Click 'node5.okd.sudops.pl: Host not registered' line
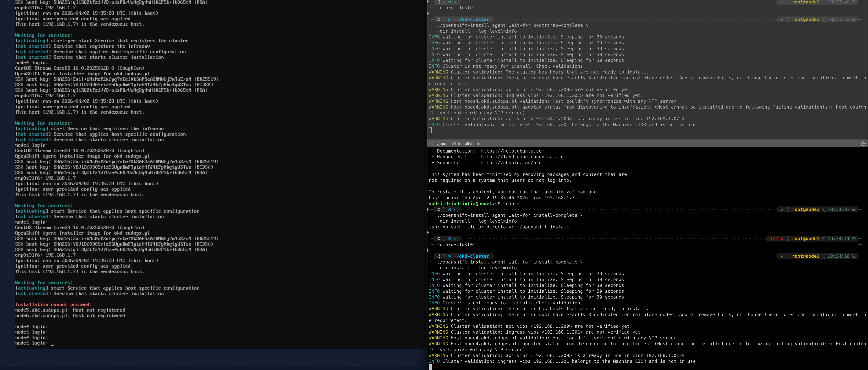The image size is (868, 370). point(70,310)
